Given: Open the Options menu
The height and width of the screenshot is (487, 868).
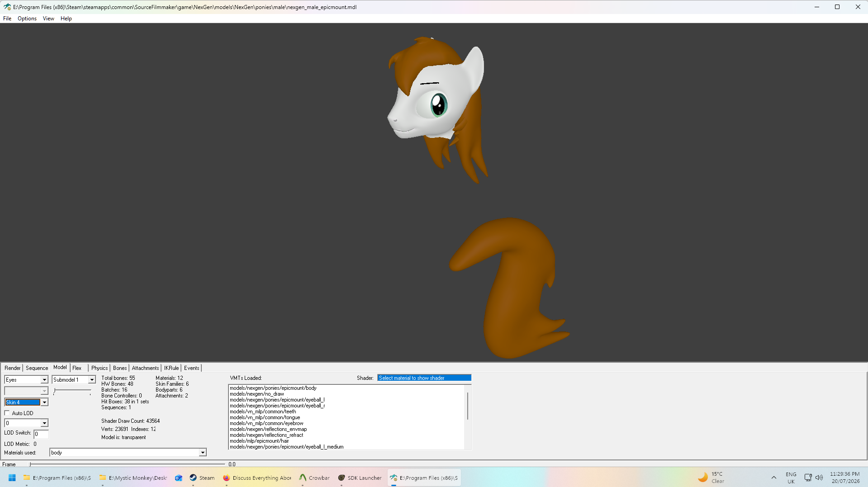Looking at the screenshot, I should [x=27, y=19].
